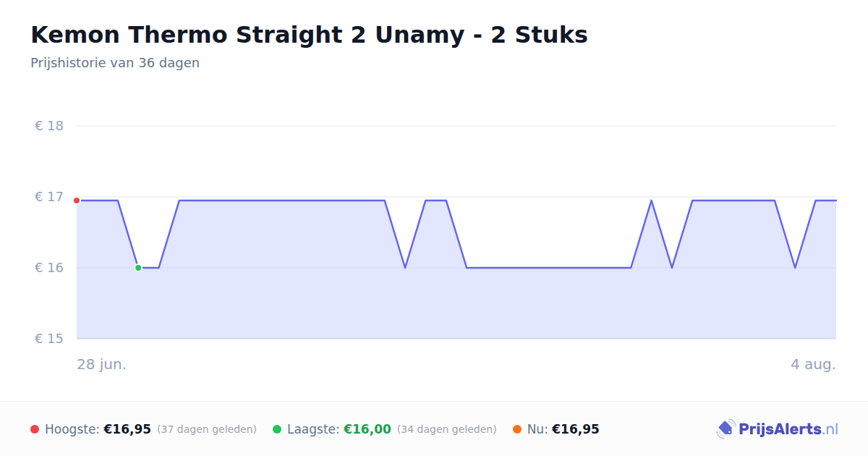Click the green lowest-price dot on chart
Image resolution: width=868 pixels, height=456 pixels.
coord(138,268)
